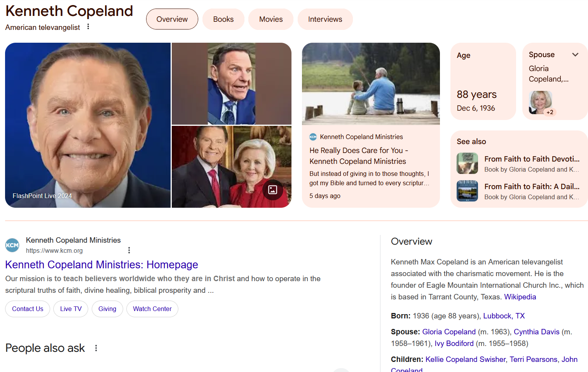This screenshot has width=588, height=372.
Task: Open the three-dot menu next to the kcm.org URL
Action: [129, 250]
